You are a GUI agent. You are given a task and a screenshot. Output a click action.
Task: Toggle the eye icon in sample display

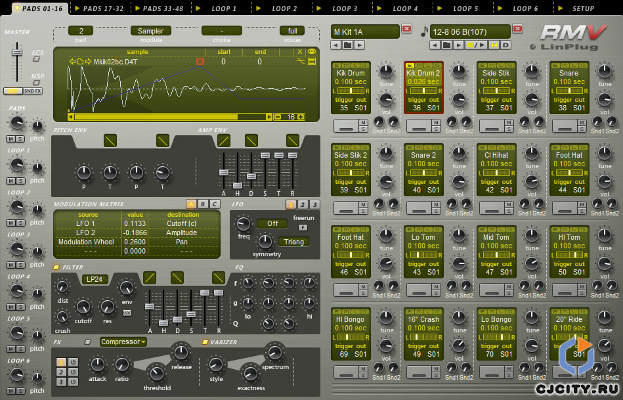(x=312, y=52)
